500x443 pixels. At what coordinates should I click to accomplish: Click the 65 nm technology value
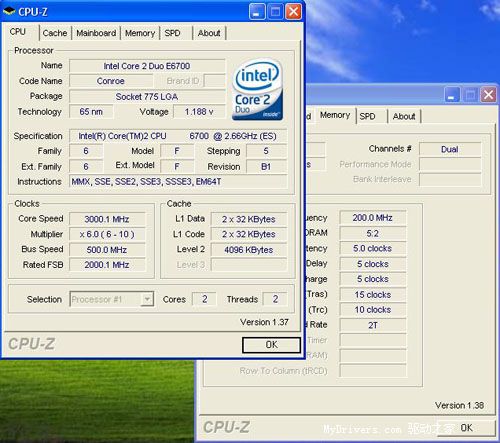tap(91, 112)
